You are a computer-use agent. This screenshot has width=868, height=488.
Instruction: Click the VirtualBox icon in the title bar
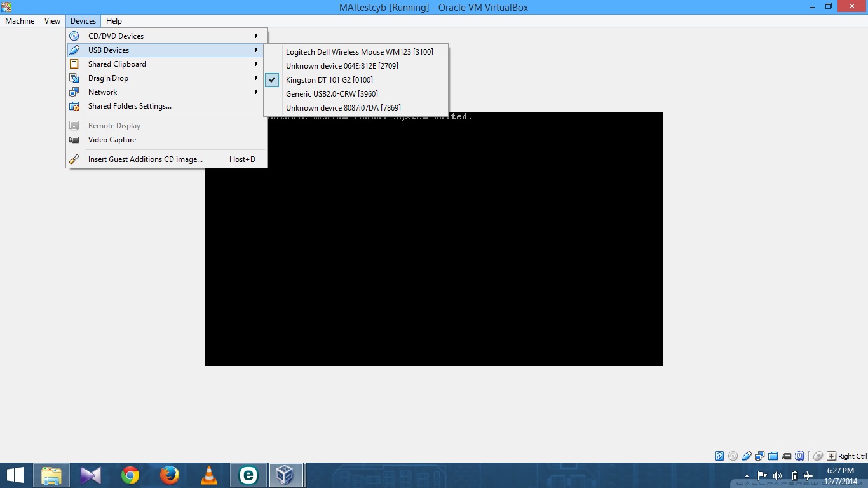(7, 7)
